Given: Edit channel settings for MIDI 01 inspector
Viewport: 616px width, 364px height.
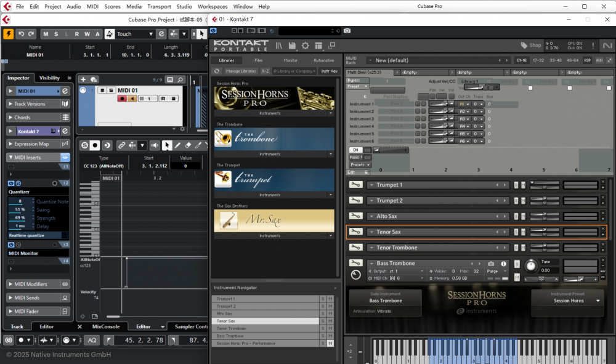Looking at the screenshot, I should (x=65, y=91).
